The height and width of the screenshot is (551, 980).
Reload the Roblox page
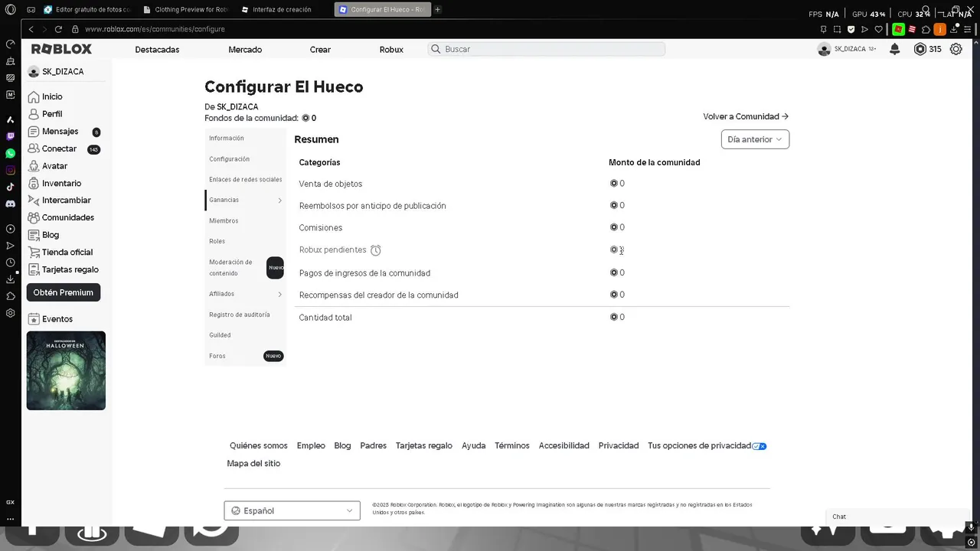click(58, 29)
